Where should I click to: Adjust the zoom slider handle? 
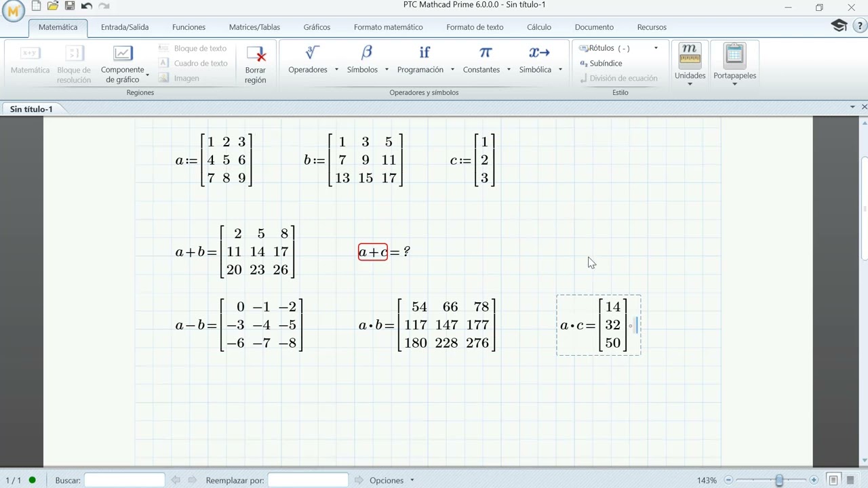pos(779,481)
